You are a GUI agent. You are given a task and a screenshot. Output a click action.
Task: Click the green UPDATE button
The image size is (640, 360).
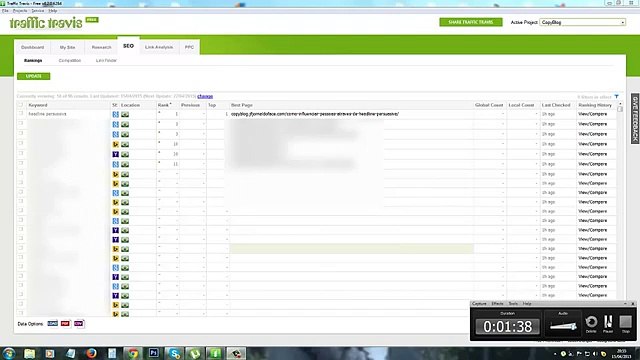[33, 76]
